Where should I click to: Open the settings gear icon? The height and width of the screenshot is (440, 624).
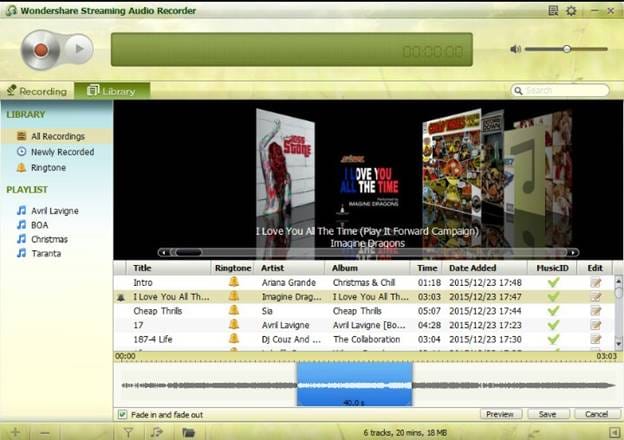pyautogui.click(x=571, y=11)
